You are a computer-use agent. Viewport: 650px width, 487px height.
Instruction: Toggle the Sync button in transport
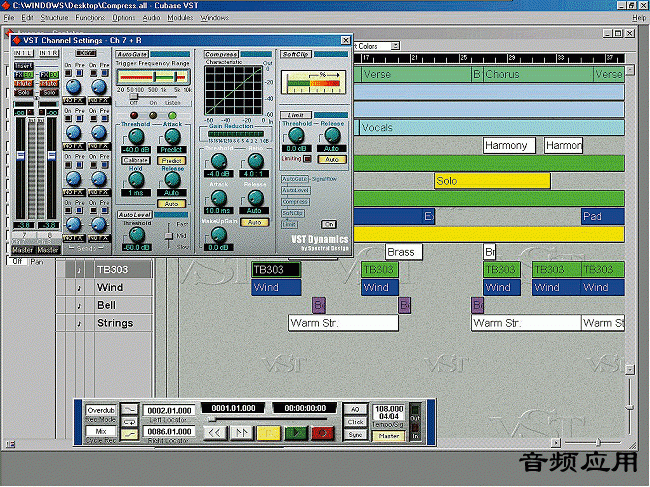355,435
